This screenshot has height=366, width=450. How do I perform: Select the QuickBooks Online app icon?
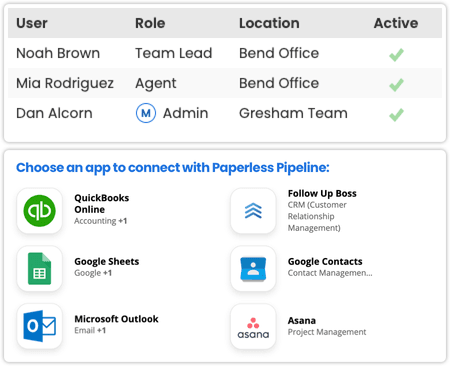pos(39,211)
